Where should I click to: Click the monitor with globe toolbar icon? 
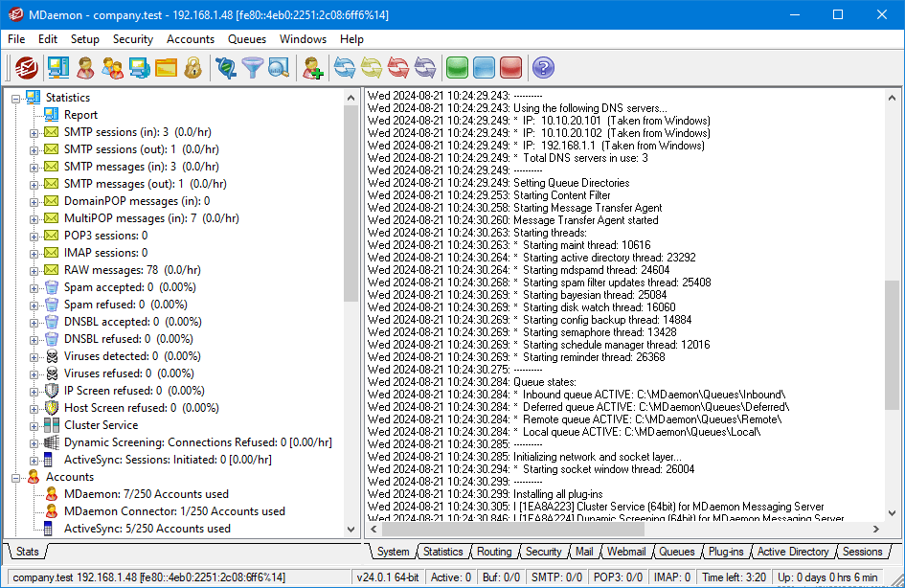[139, 67]
